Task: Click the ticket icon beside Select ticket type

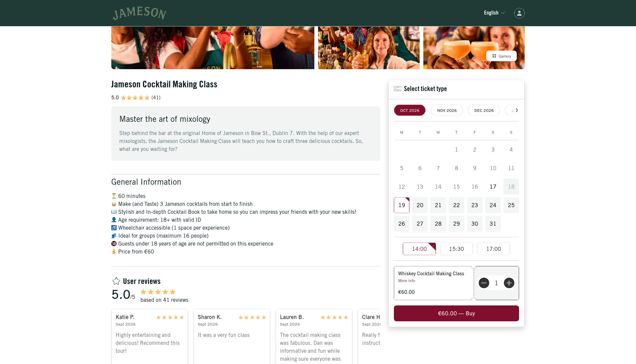Action: 397,89
